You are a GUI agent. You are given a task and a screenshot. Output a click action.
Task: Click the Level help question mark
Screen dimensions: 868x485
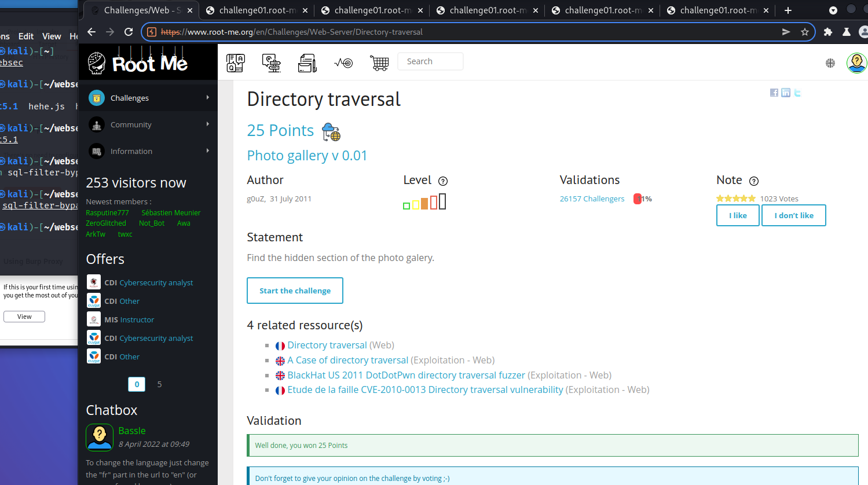click(x=443, y=181)
